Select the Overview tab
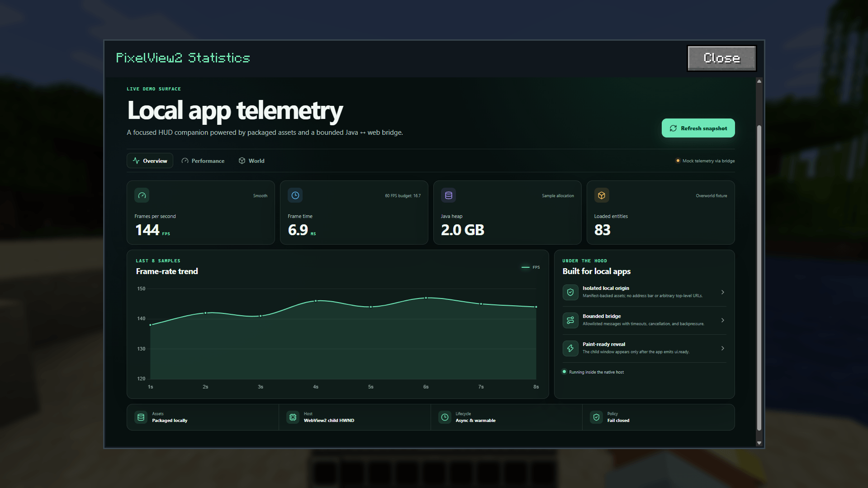 coord(150,161)
